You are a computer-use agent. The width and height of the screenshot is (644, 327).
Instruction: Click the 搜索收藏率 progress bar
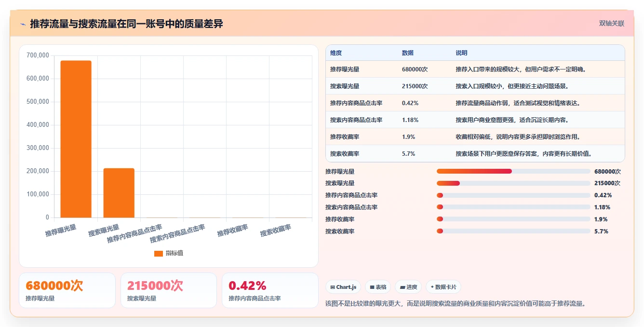(x=513, y=231)
